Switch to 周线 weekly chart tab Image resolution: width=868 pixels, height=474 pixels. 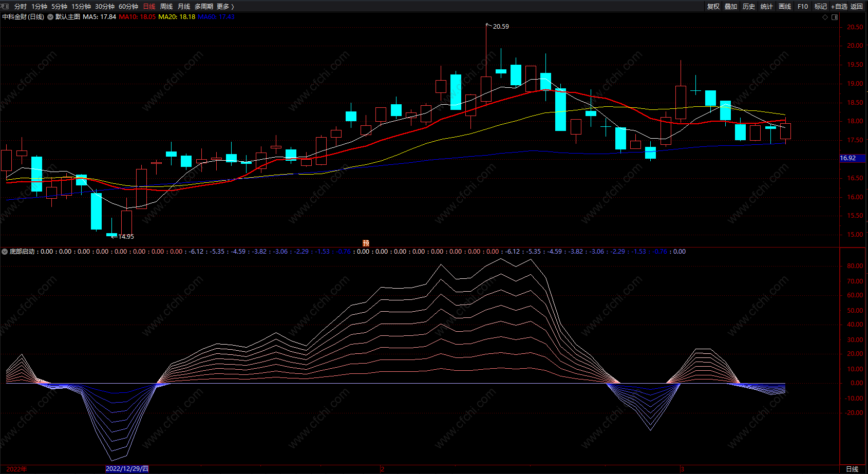point(166,7)
